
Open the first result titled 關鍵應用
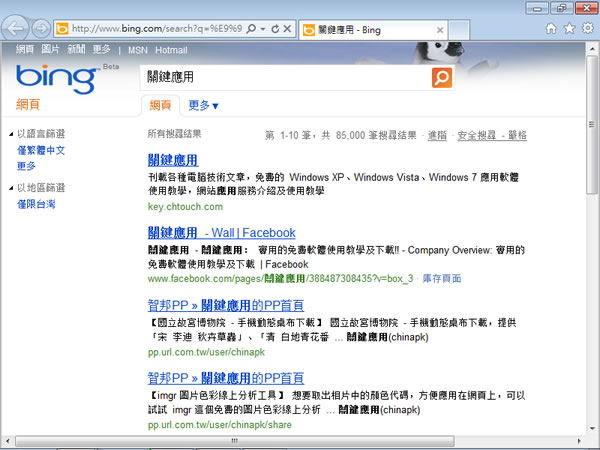coord(173,160)
